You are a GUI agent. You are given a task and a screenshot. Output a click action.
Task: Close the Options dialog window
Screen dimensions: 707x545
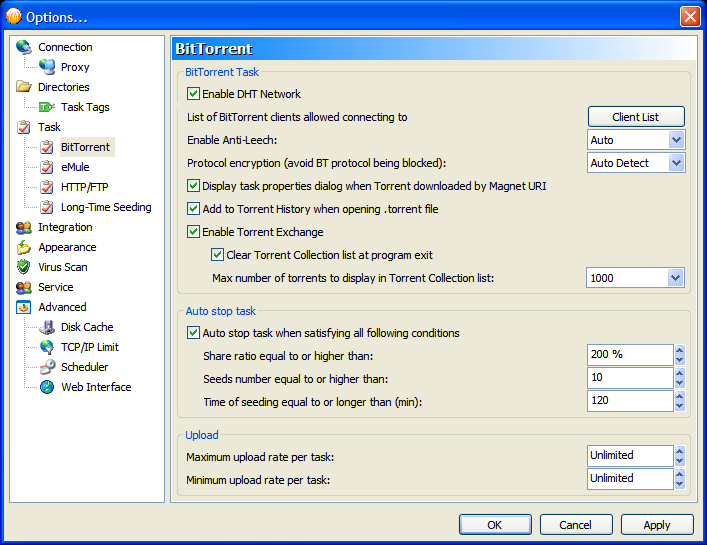tap(690, 17)
